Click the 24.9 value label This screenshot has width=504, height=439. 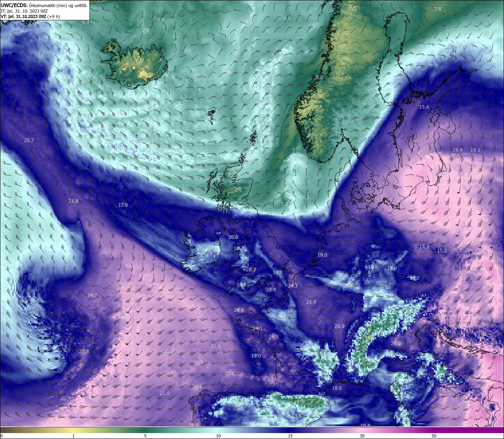pos(239,310)
